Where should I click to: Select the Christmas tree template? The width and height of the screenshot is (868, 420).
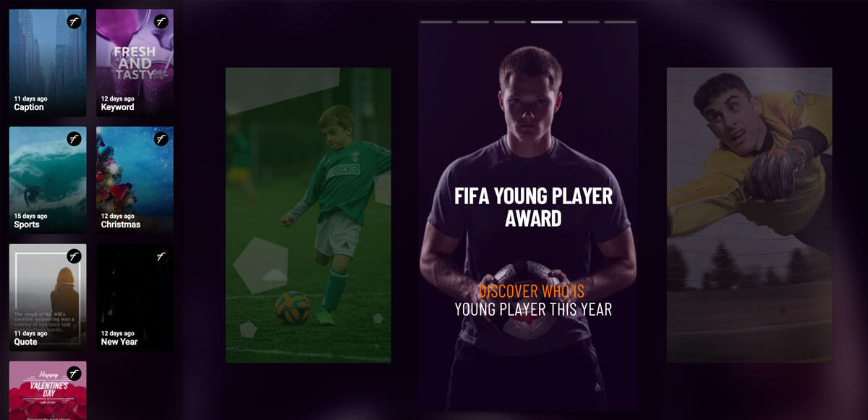pos(135,180)
